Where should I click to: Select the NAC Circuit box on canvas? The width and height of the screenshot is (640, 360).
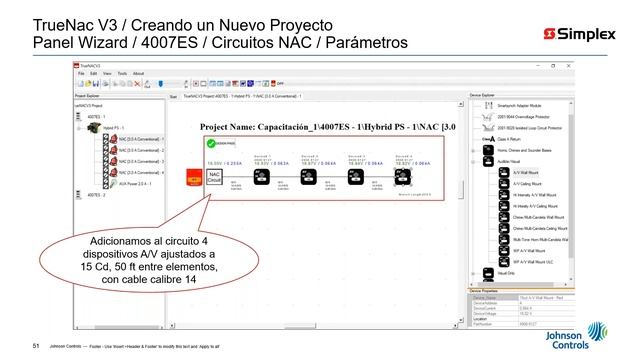pos(214,177)
